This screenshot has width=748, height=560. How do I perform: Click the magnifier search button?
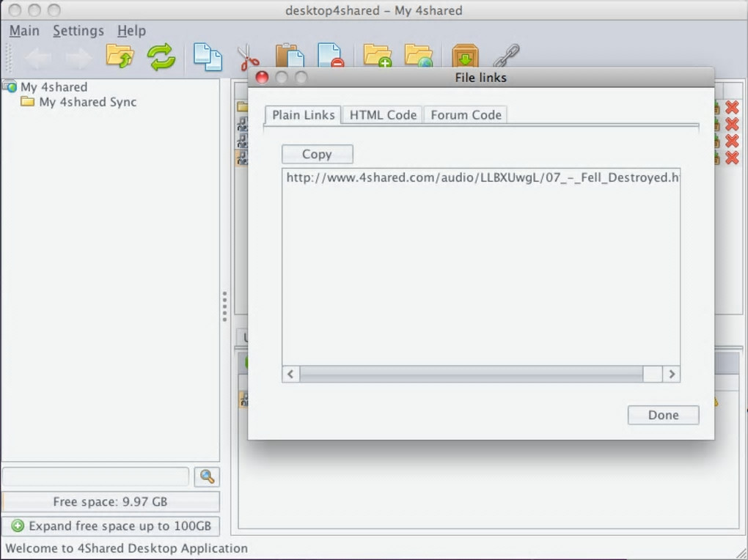(207, 476)
